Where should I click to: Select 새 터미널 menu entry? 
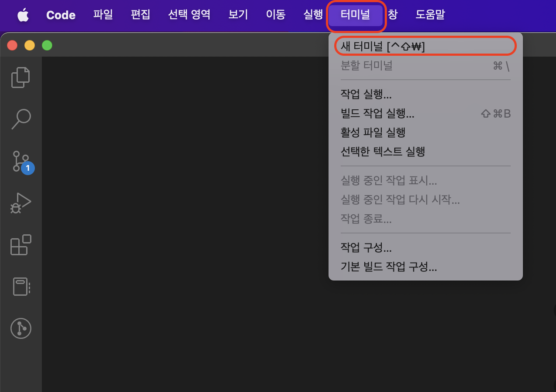pyautogui.click(x=425, y=46)
